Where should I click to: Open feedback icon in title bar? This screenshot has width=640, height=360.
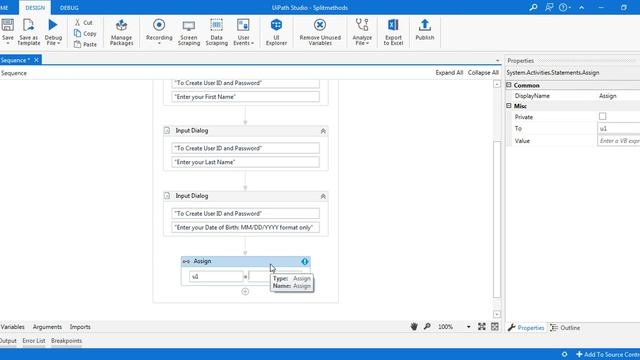click(x=549, y=7)
